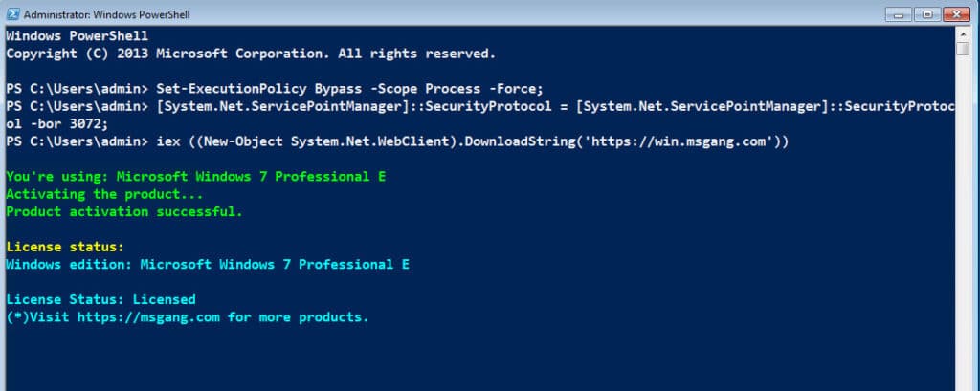
Task: Click the 'Activating the product...' line
Action: 105,194
